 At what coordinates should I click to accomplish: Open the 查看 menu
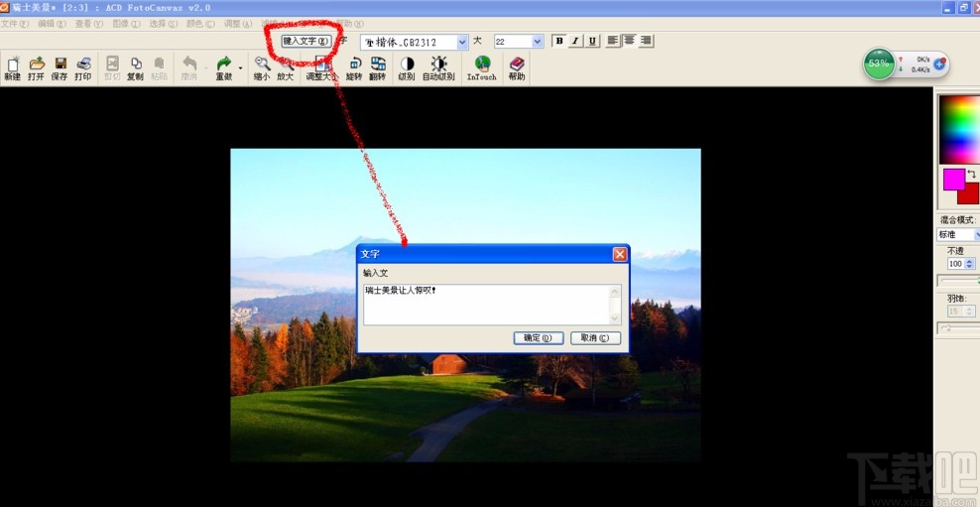[x=89, y=24]
